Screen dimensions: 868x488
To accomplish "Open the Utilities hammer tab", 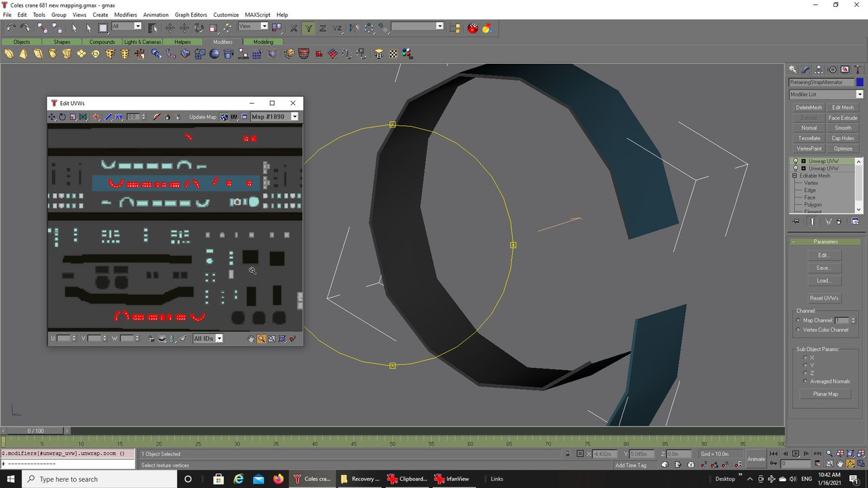I will click(x=858, y=69).
